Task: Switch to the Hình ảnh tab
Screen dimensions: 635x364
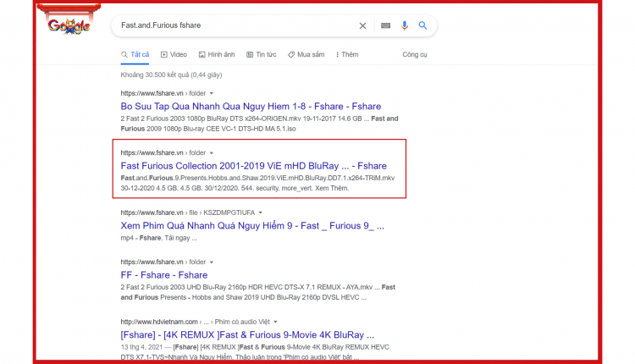Action: coord(217,55)
